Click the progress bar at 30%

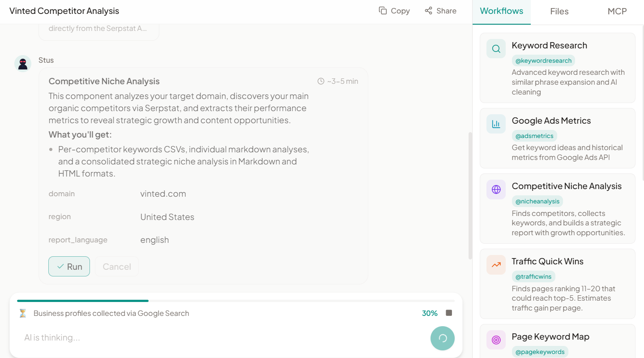(236, 301)
